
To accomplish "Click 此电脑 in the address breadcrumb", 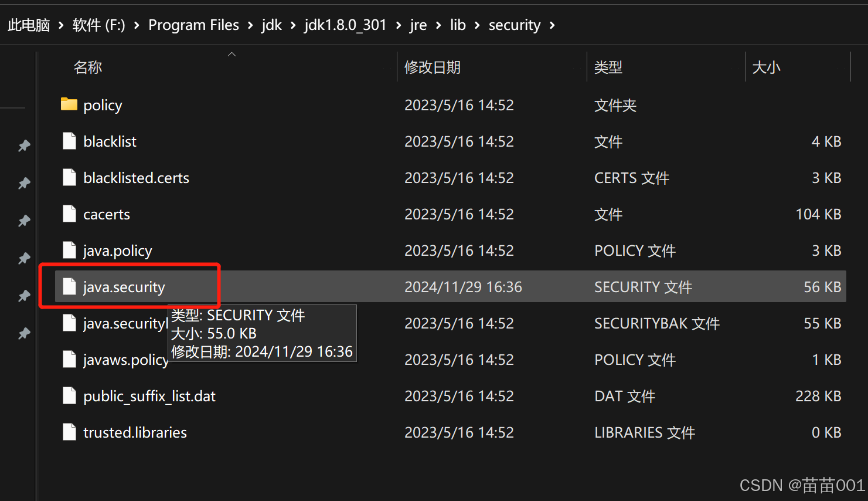I will pyautogui.click(x=28, y=25).
